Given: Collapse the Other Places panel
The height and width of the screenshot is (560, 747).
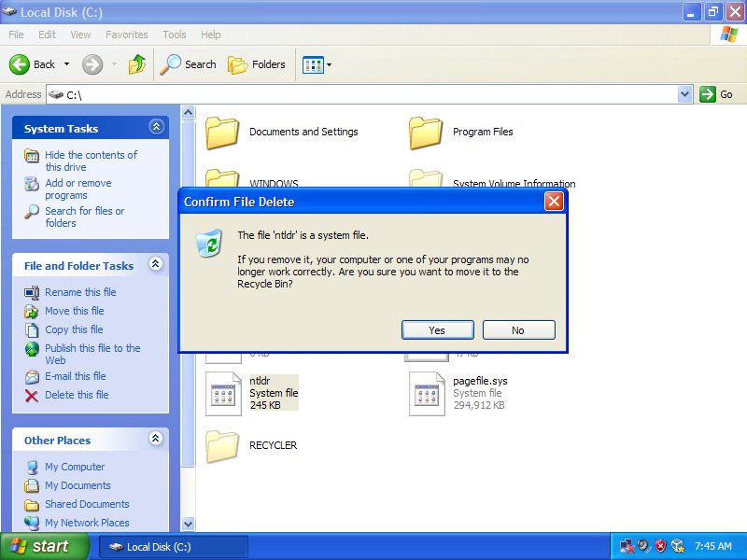Looking at the screenshot, I should [x=156, y=438].
